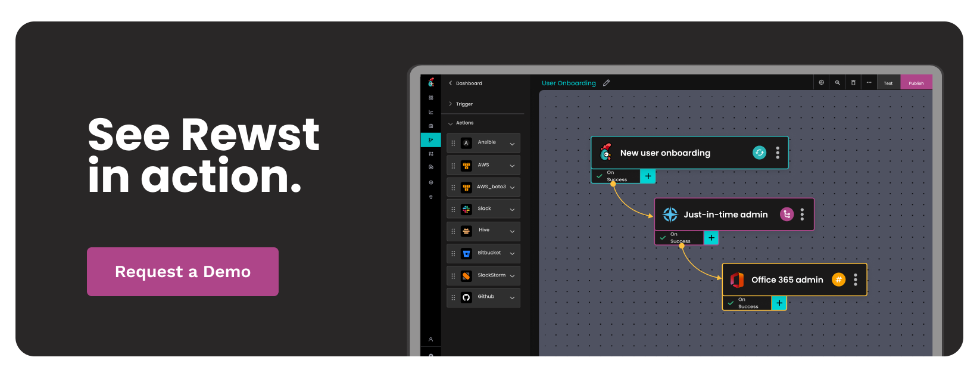Expand the Ansible action dropdown

(512, 143)
